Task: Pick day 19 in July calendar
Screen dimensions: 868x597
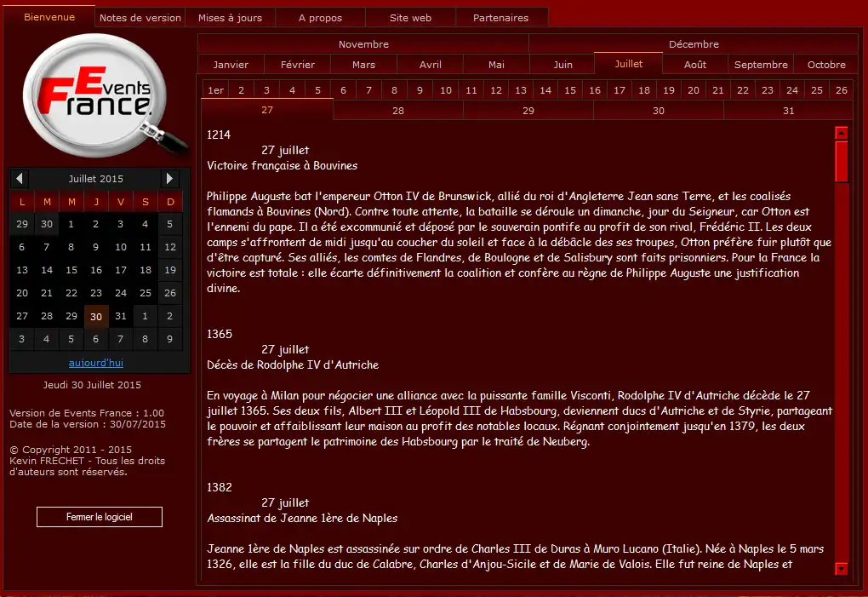Action: (170, 270)
